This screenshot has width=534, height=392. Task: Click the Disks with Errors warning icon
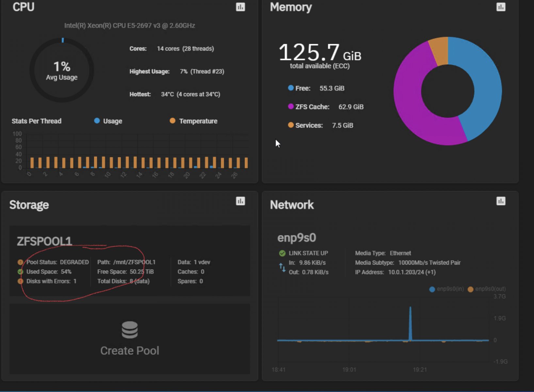click(20, 281)
